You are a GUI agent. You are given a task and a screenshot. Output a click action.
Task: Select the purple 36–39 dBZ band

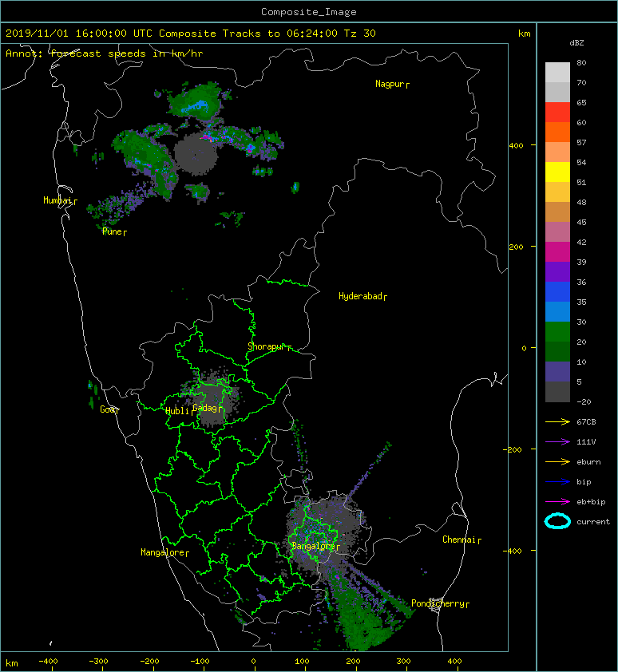click(x=557, y=272)
